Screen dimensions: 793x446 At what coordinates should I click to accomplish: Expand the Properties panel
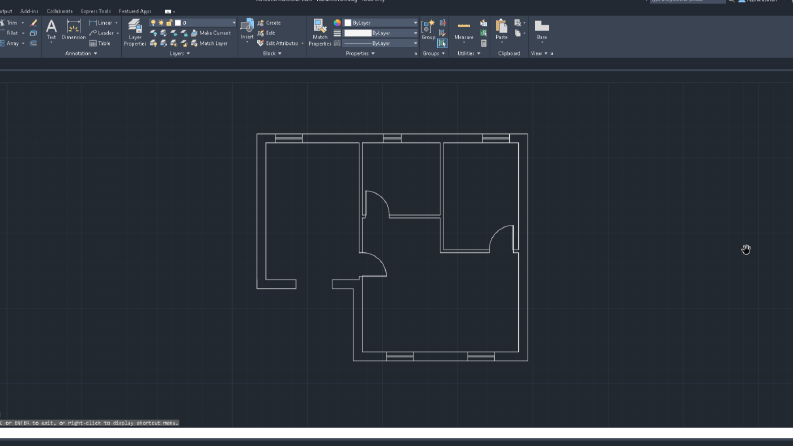[360, 53]
